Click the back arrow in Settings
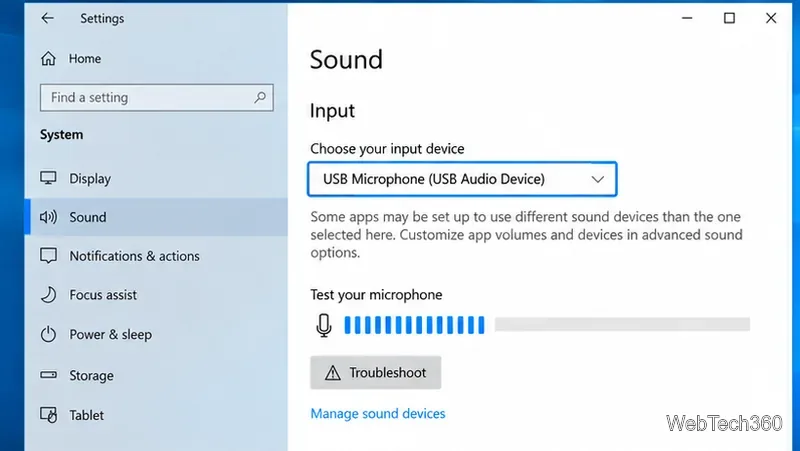Viewport: 800px width, 451px height. [x=47, y=18]
